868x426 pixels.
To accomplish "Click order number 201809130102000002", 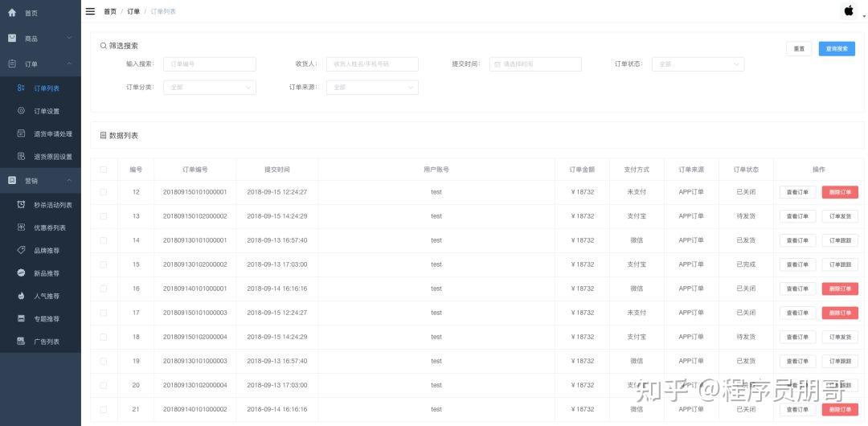I will tap(194, 264).
